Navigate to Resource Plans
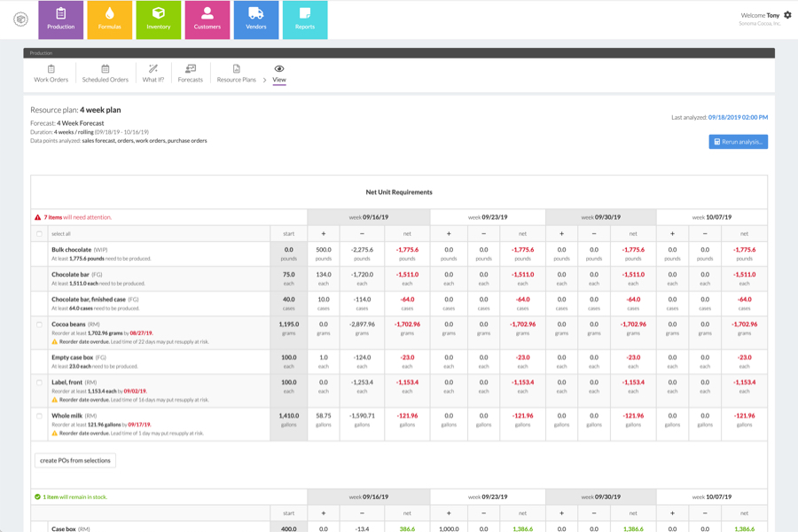Viewport: 798px width, 532px height. (236, 74)
